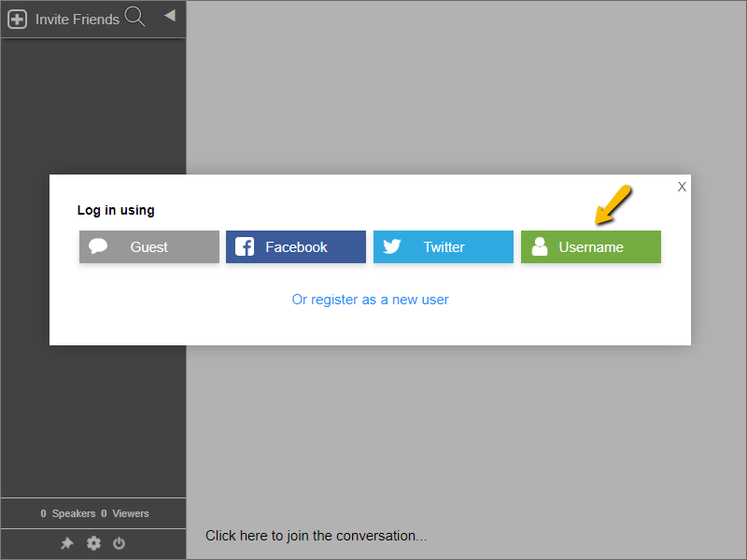Click the Speakers count label

67,513
